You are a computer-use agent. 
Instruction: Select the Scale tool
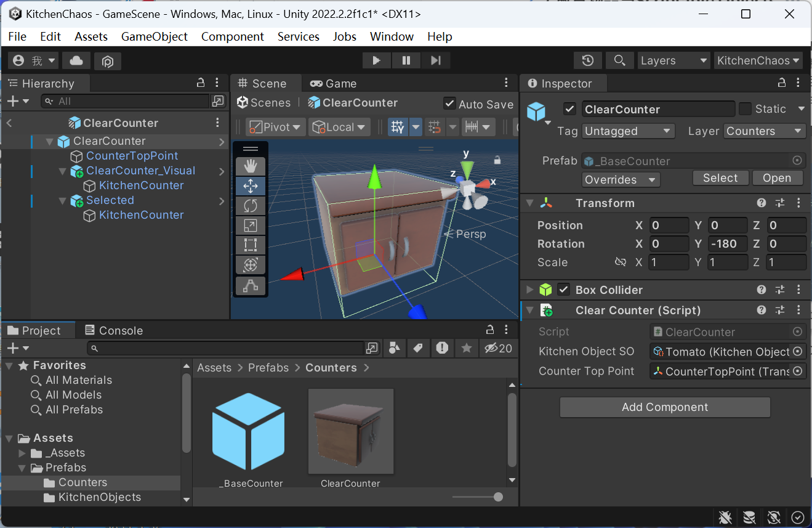point(251,225)
